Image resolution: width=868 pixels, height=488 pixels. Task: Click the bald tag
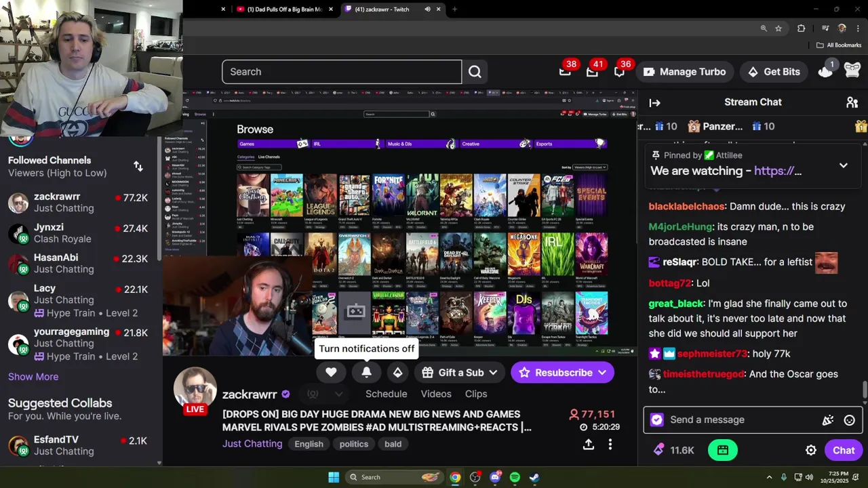393,444
